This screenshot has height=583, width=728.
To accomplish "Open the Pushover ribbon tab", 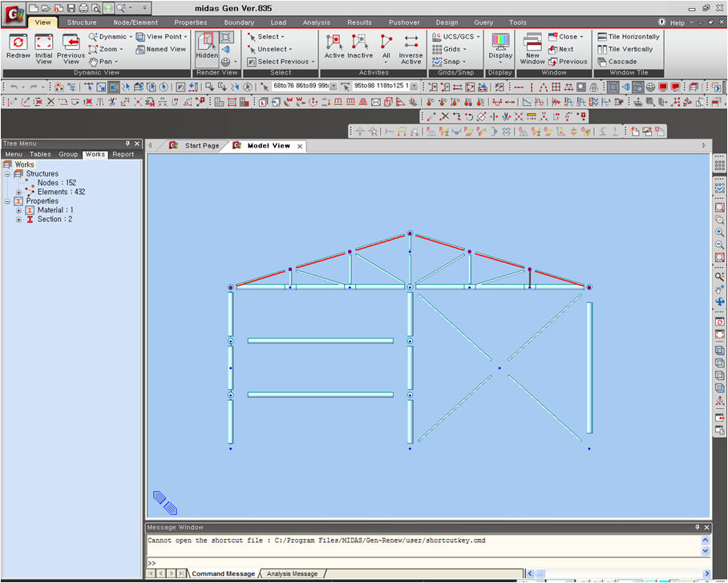I will pos(404,22).
